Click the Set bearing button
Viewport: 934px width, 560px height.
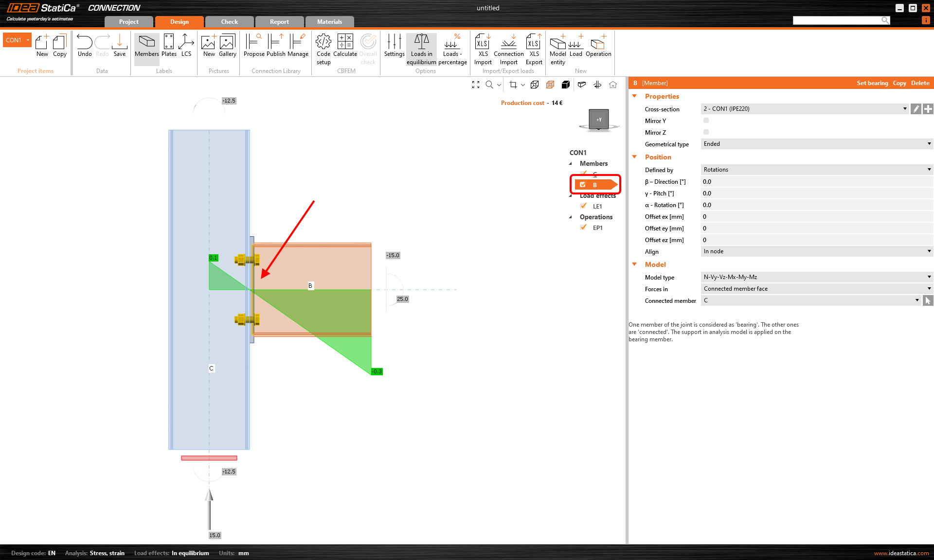tap(872, 83)
